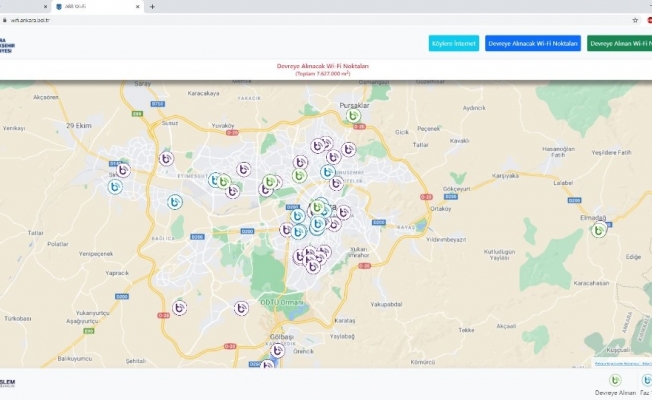This screenshot has width=652, height=400.
Task: Open a new browser tab
Action: tap(152, 6)
